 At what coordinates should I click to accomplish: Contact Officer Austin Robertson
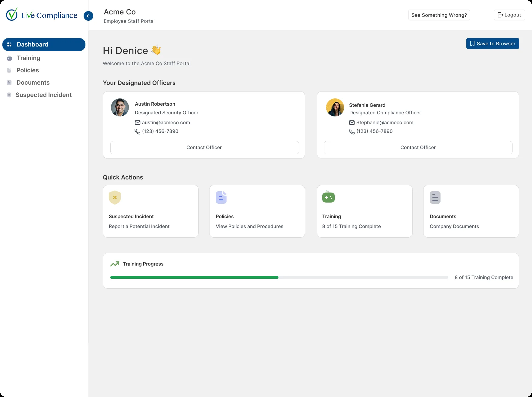coord(205,148)
